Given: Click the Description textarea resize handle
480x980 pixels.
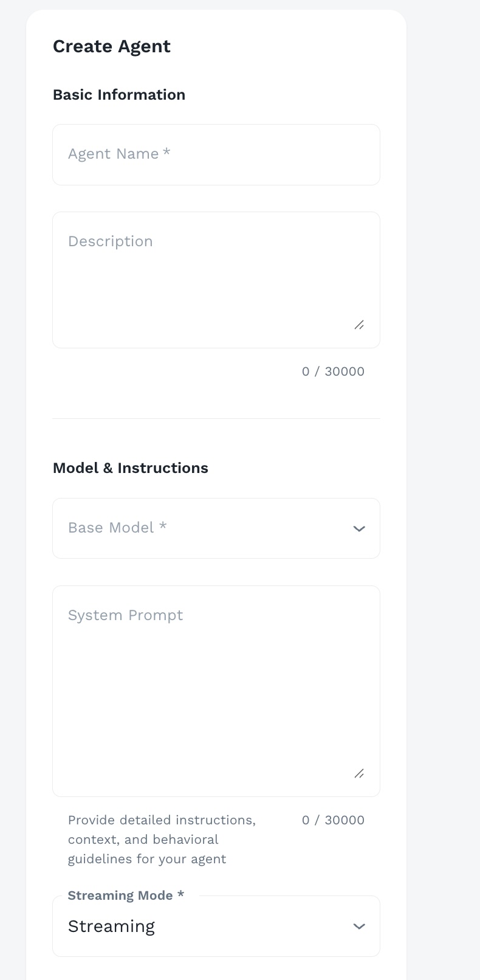Looking at the screenshot, I should click(359, 325).
